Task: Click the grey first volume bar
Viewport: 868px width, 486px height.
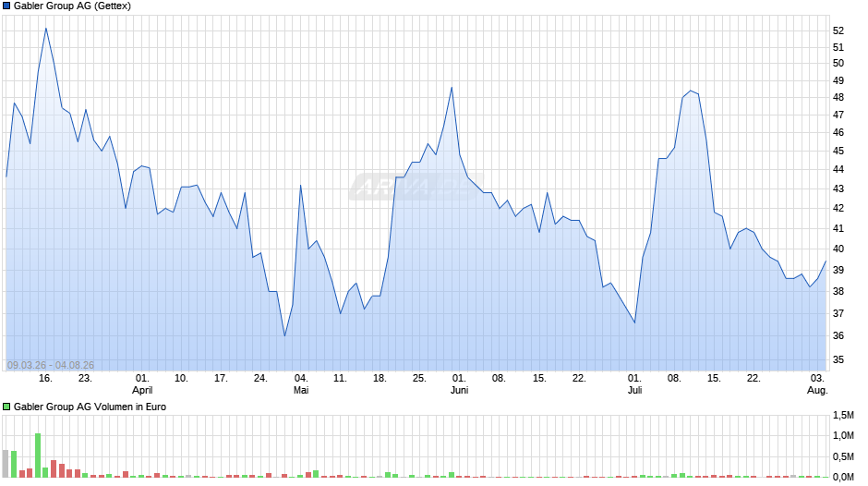Action: [6, 464]
